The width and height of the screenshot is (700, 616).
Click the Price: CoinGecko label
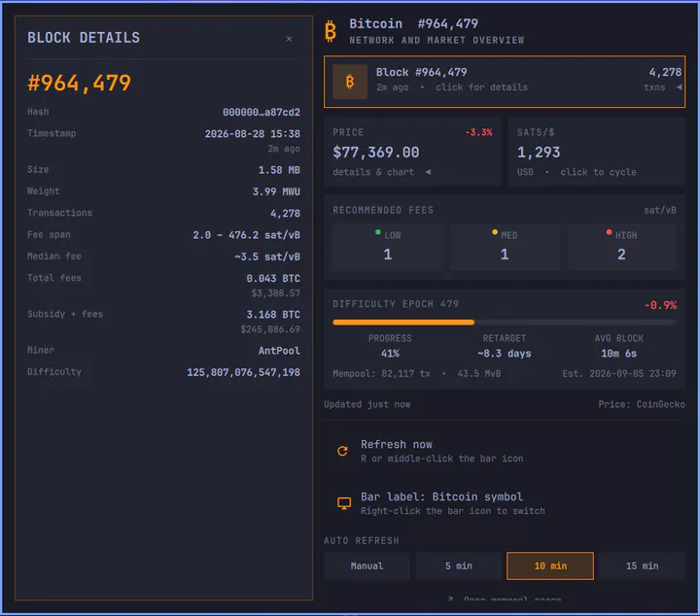[642, 404]
